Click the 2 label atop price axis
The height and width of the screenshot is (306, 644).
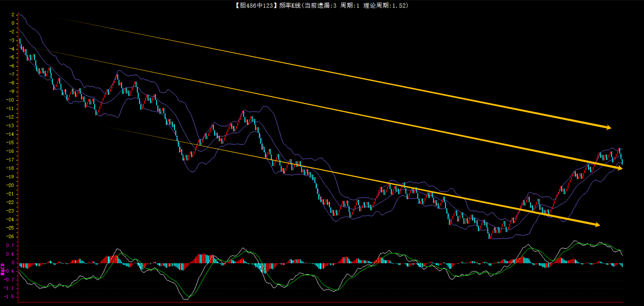(x=13, y=15)
